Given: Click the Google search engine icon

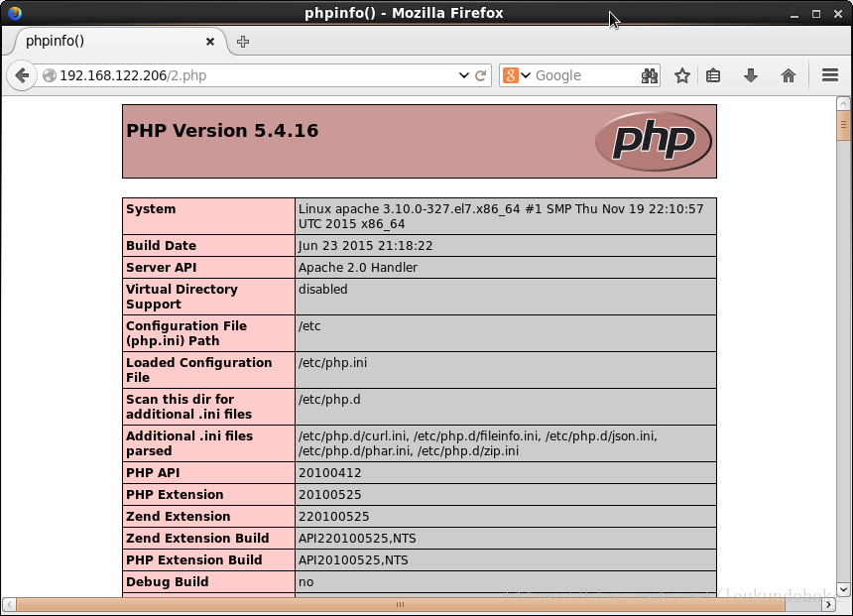Looking at the screenshot, I should tap(510, 75).
